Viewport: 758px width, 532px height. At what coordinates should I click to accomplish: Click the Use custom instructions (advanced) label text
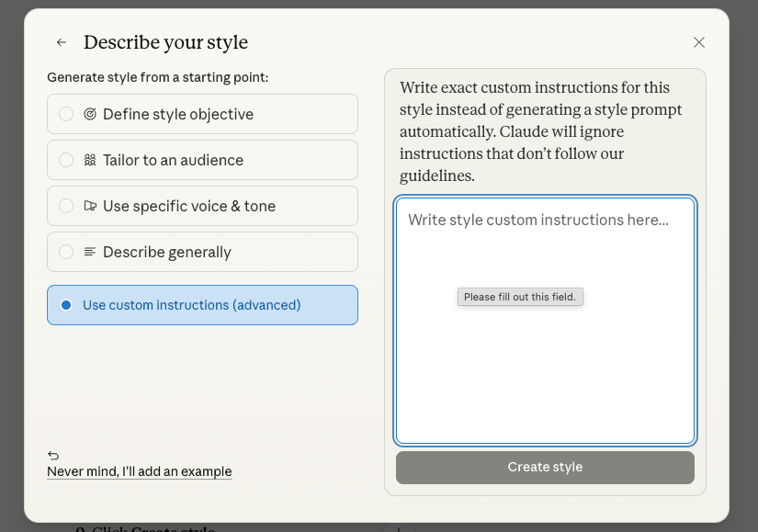pyautogui.click(x=191, y=305)
